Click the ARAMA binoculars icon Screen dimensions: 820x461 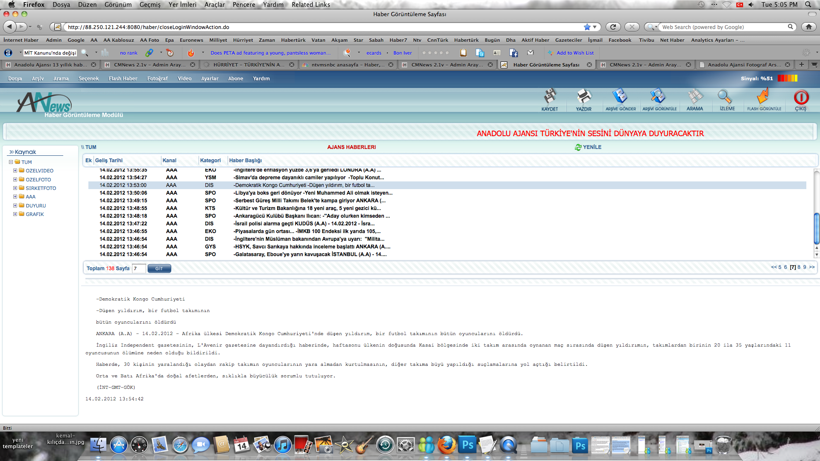[694, 99]
